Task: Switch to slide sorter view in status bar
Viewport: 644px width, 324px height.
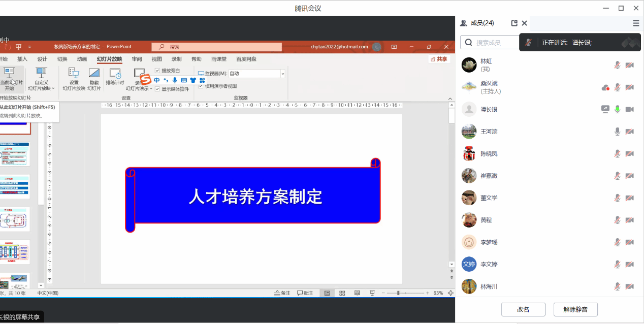Action: [x=342, y=293]
